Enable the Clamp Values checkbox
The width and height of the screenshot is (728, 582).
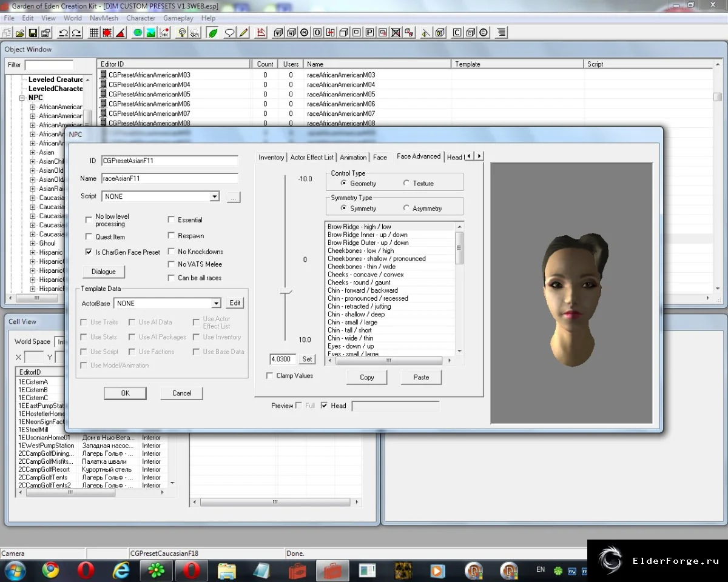point(270,376)
